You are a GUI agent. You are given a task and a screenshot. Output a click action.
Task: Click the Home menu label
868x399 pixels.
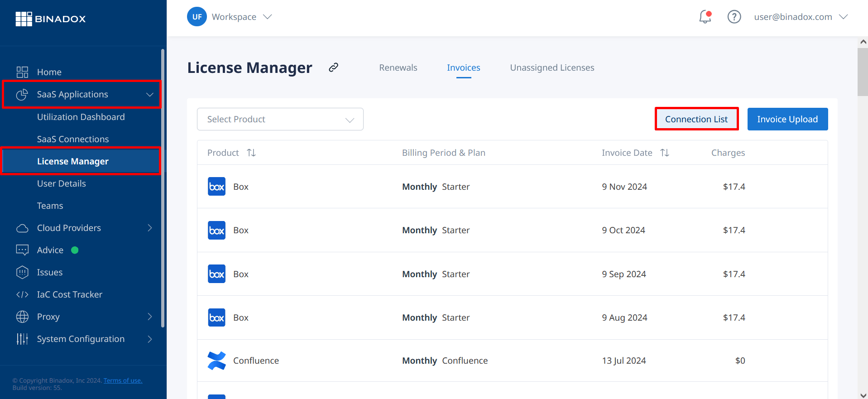(x=49, y=72)
